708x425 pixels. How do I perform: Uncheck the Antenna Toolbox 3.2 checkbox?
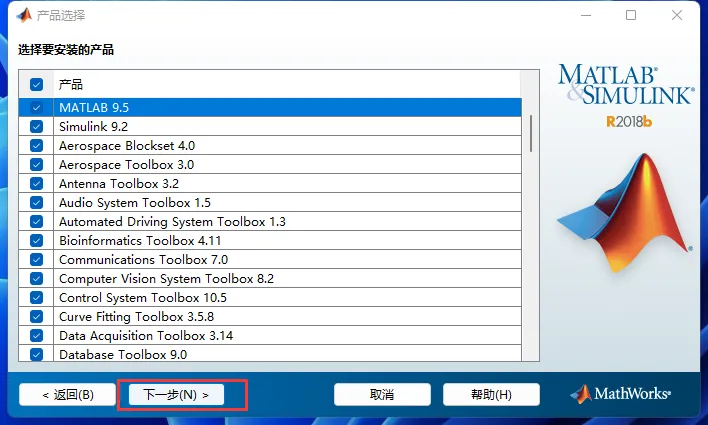[36, 183]
